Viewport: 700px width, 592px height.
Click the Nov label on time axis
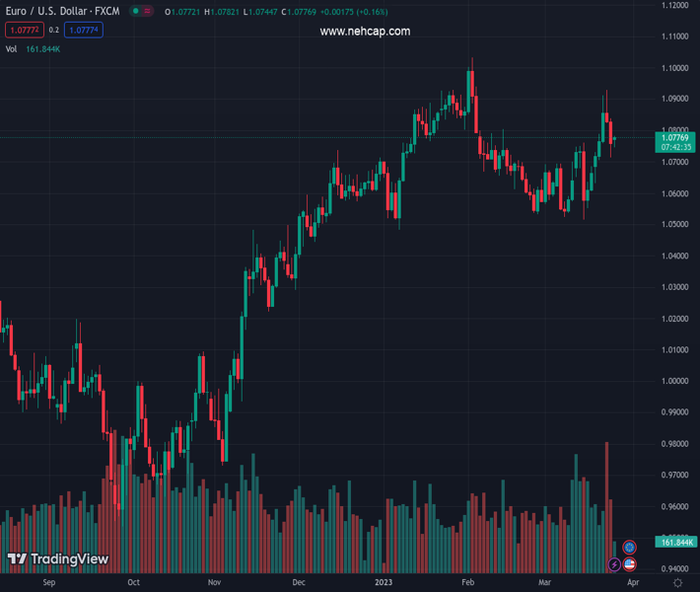pos(214,583)
